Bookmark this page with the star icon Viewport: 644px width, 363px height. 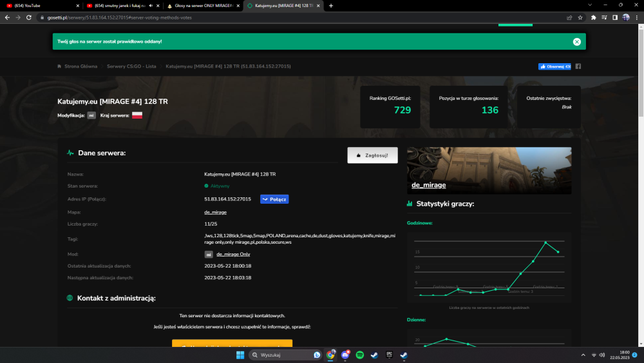tap(580, 17)
